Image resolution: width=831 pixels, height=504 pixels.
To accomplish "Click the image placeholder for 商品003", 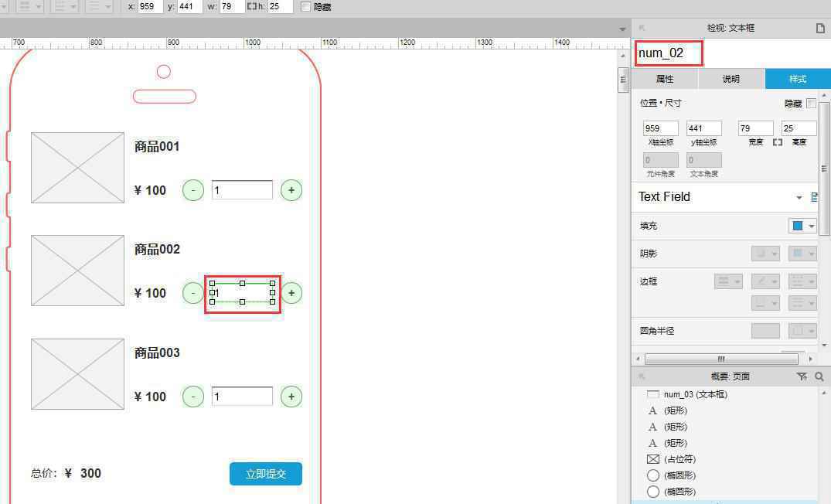I will (x=77, y=374).
